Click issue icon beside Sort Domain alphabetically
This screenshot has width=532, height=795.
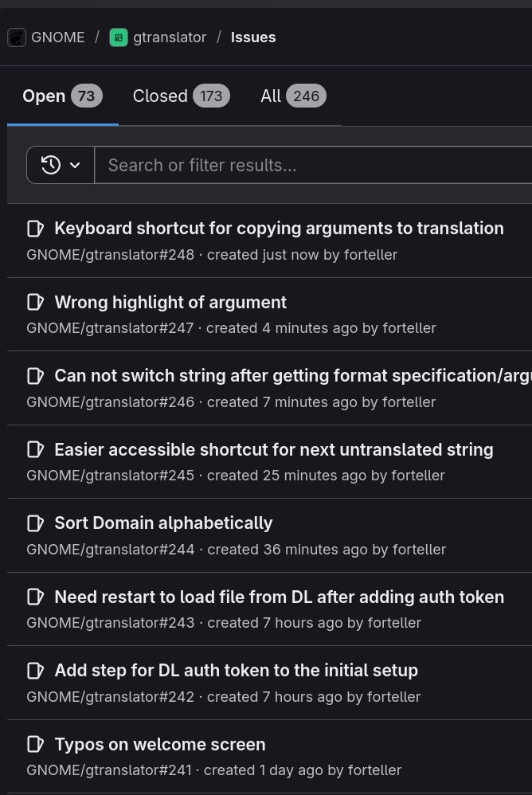tap(35, 523)
